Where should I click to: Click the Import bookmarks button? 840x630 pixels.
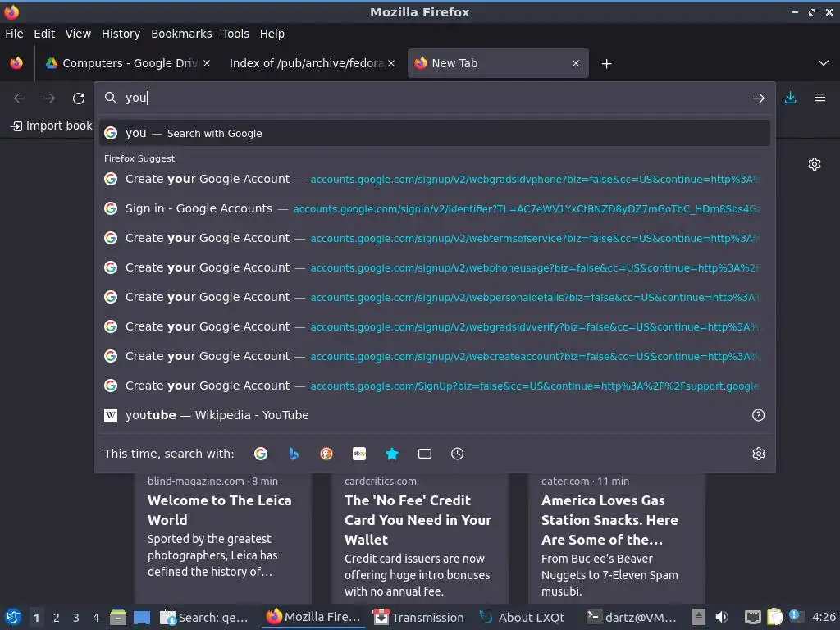[52, 126]
